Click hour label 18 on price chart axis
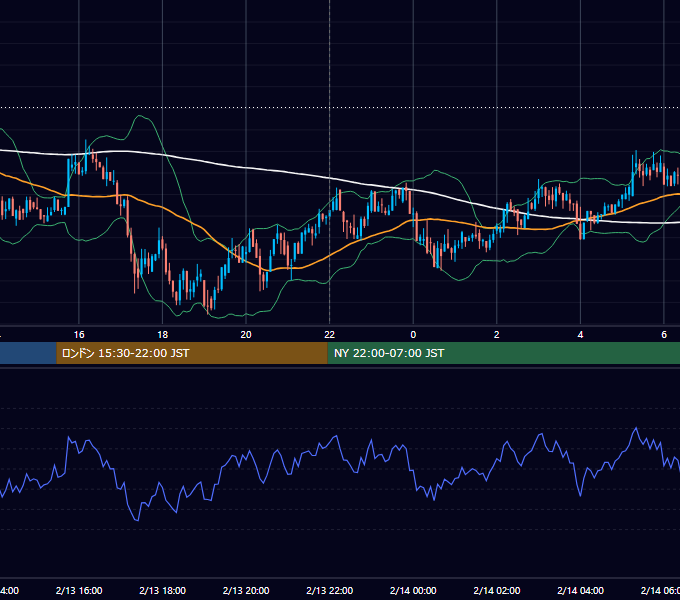Screen dimensions: 680x600 coord(163,335)
